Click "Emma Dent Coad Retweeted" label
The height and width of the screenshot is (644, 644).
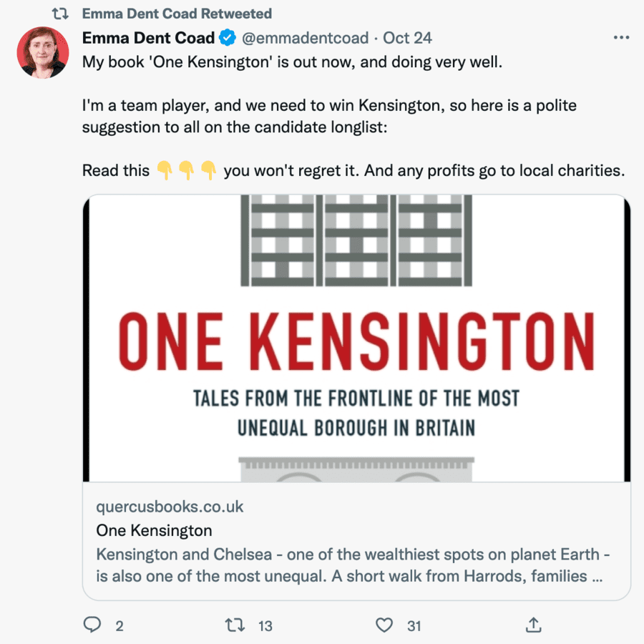(x=177, y=14)
